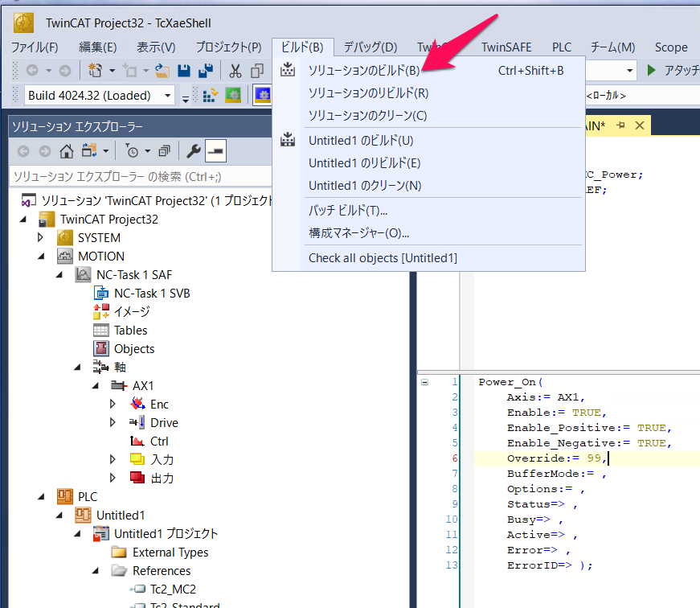Collapse the NC-Task 1 SAF node
Image resolution: width=700 pixels, height=608 pixels.
59,275
